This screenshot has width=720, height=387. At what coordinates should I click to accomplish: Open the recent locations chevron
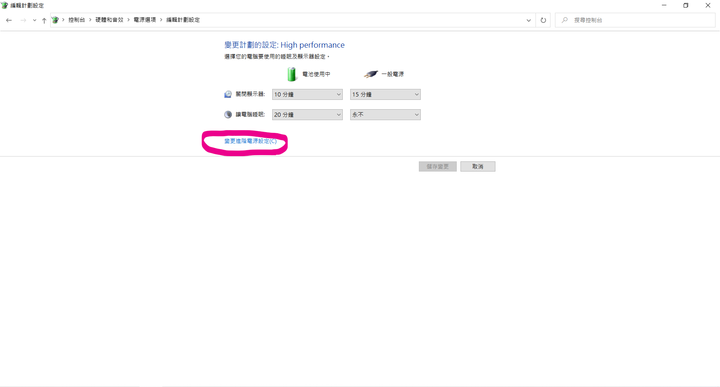tap(34, 20)
